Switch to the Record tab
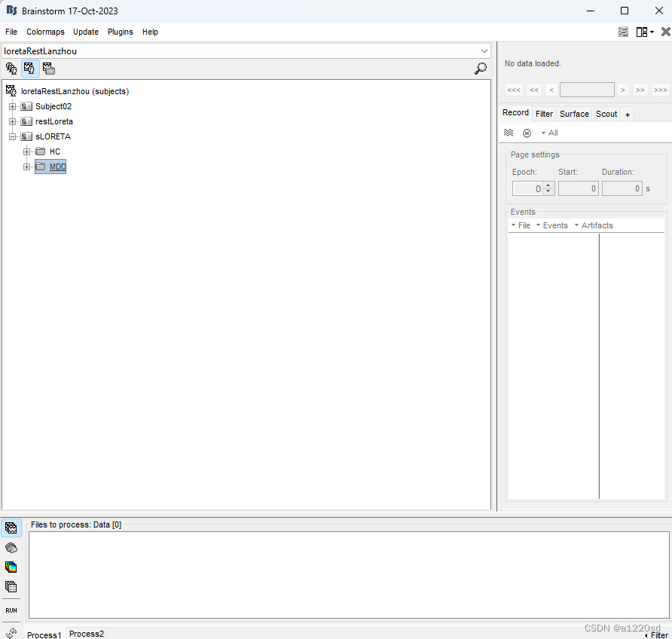 point(515,113)
